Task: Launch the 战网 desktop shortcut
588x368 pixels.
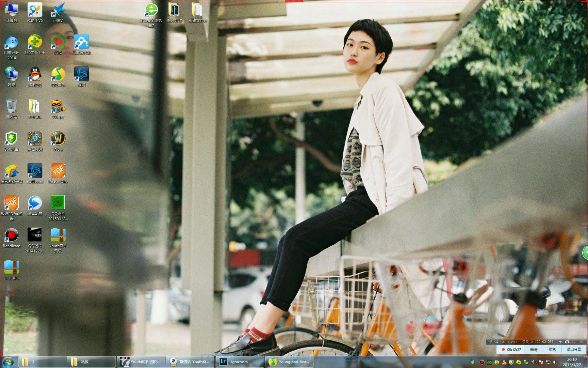Action: [81, 77]
